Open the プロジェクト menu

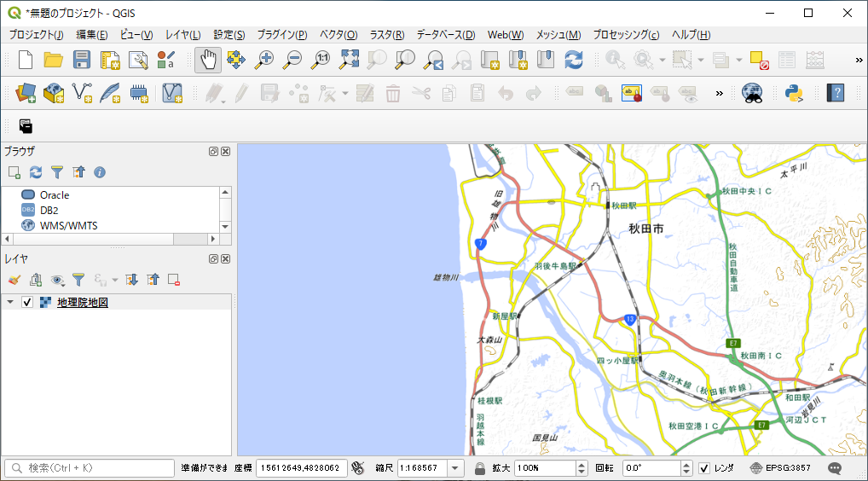click(36, 35)
